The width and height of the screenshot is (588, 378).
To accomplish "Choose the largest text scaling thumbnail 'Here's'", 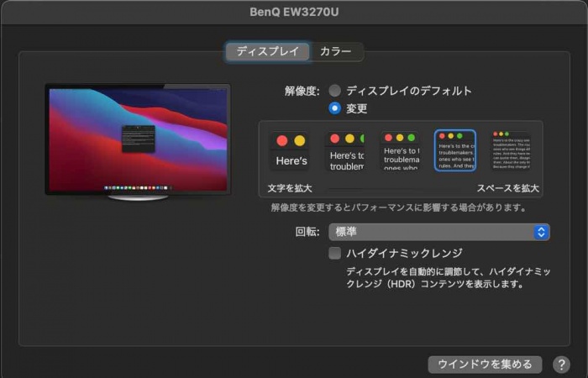I will [291, 150].
